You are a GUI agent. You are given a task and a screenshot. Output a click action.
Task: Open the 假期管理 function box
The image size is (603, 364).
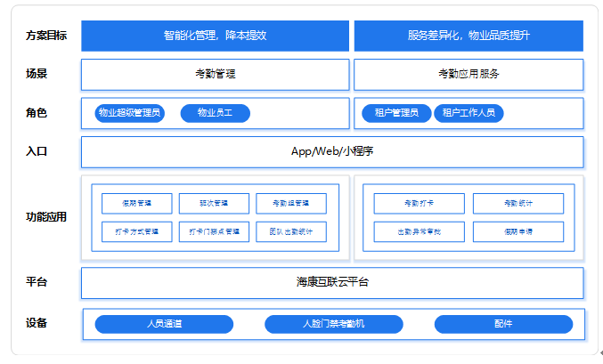click(x=137, y=204)
